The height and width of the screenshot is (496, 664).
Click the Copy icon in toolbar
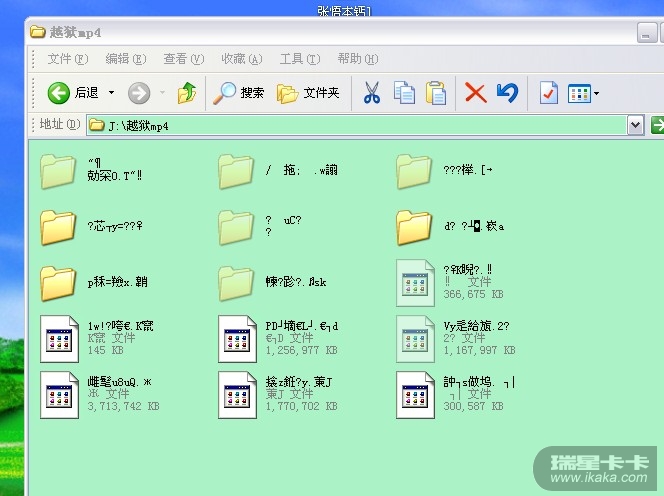coord(404,93)
